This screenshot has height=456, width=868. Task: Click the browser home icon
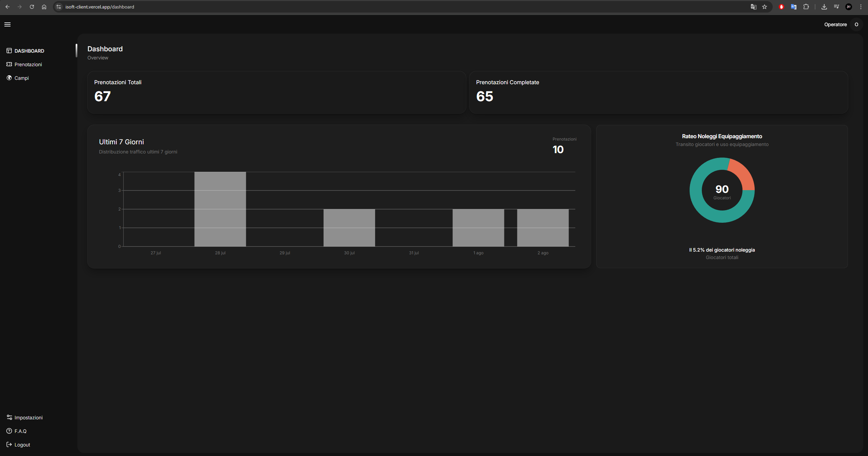point(44,7)
